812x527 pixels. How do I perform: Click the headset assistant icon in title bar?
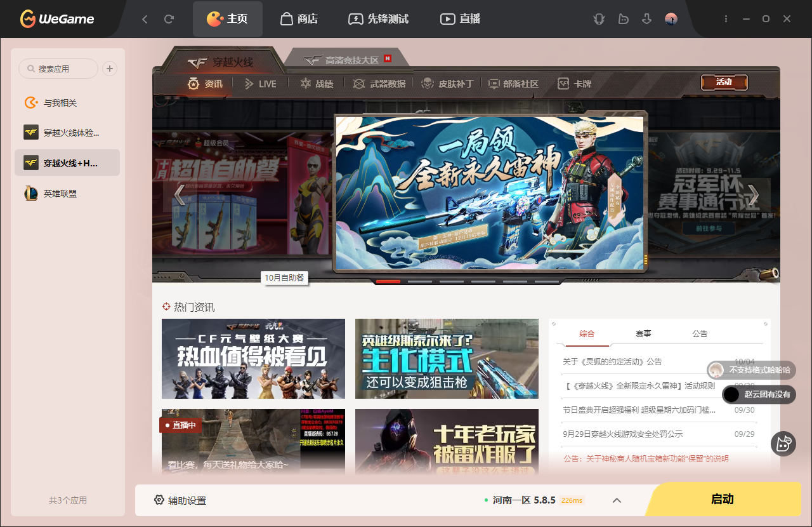[599, 19]
